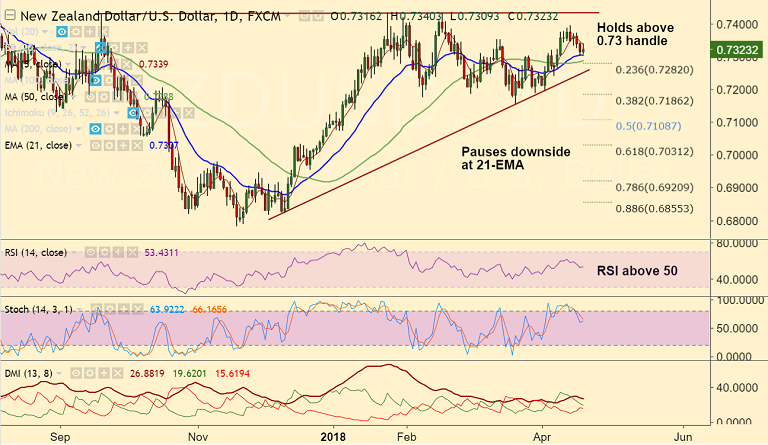Expand MA (50, close) dropdown arrow
Screen dimensions: 768x445
pos(75,97)
